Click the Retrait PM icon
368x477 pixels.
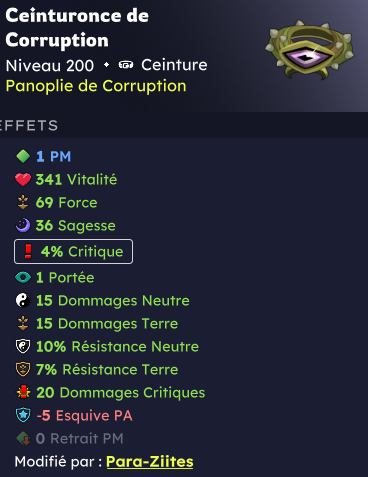[x=23, y=438]
